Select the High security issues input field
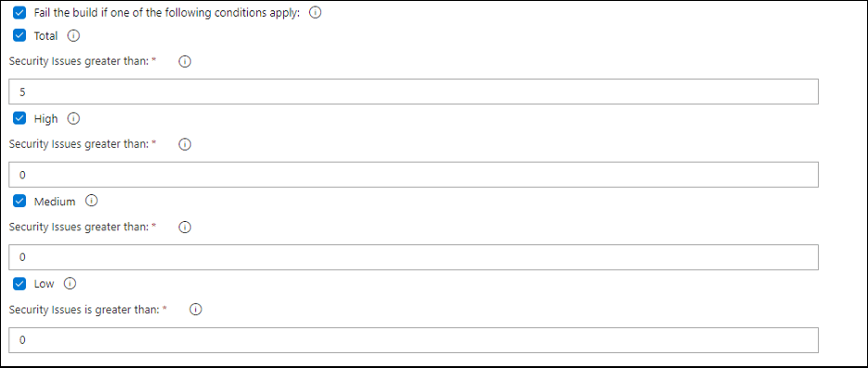 pyautogui.click(x=414, y=175)
